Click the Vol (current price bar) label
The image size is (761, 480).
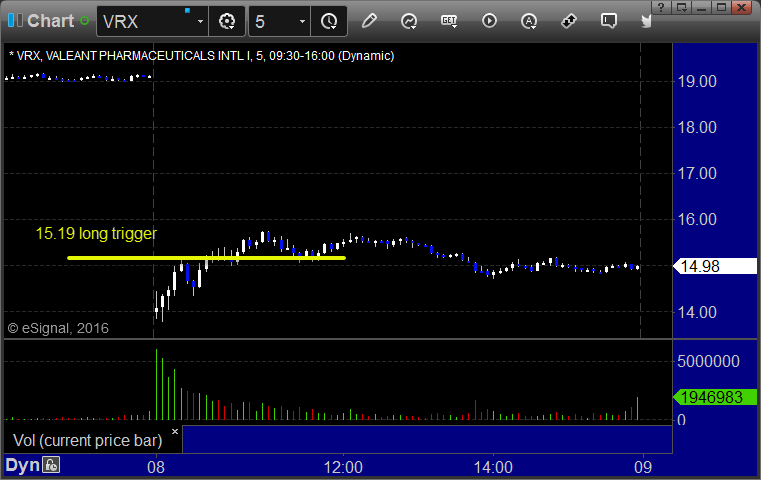(x=87, y=440)
